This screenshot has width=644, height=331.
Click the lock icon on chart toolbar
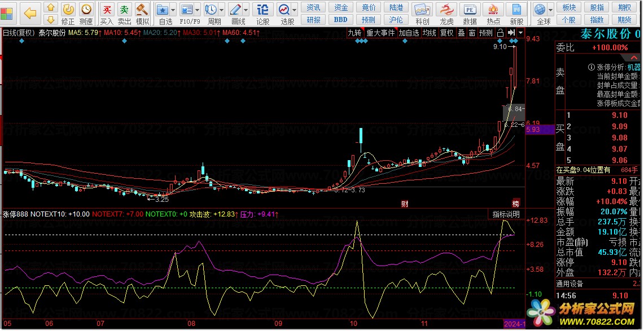pyautogui.click(x=500, y=33)
